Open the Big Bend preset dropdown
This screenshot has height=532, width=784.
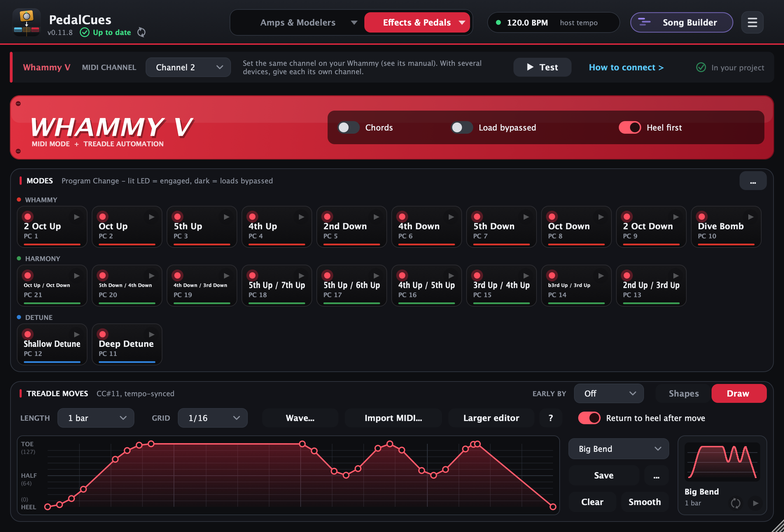(618, 449)
